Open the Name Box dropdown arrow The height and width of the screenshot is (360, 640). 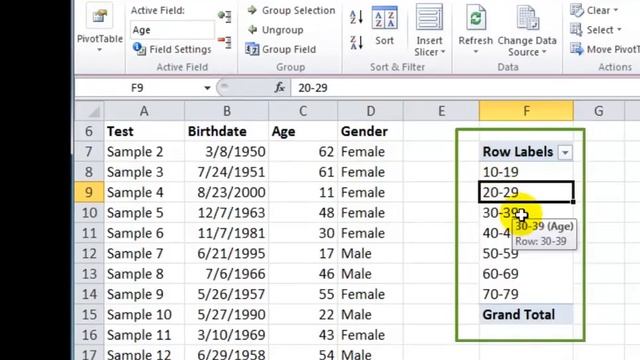pyautogui.click(x=207, y=88)
